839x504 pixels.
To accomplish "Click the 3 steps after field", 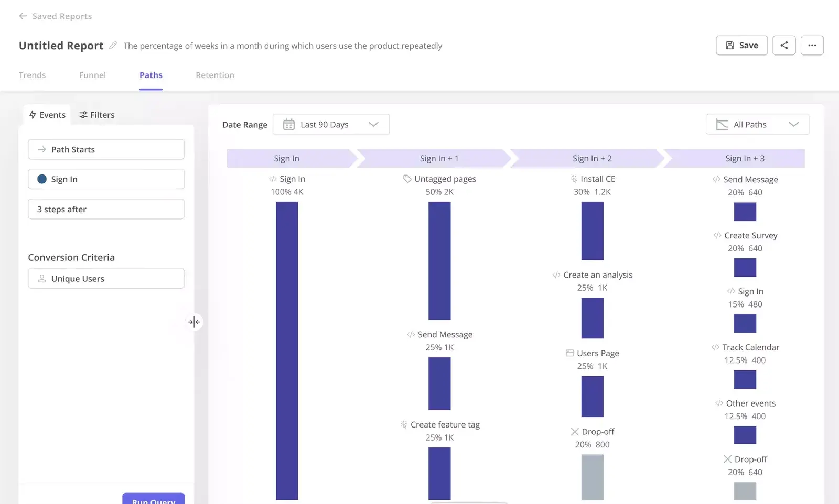I will tap(106, 209).
